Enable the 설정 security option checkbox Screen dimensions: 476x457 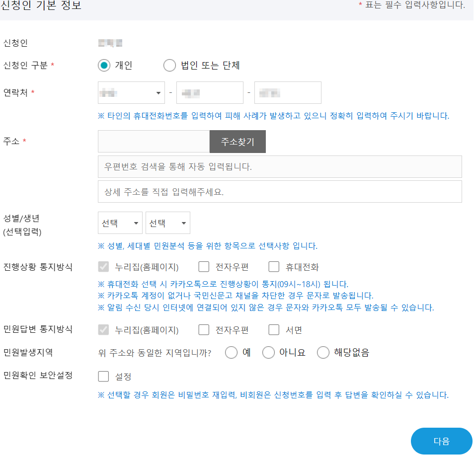103,376
